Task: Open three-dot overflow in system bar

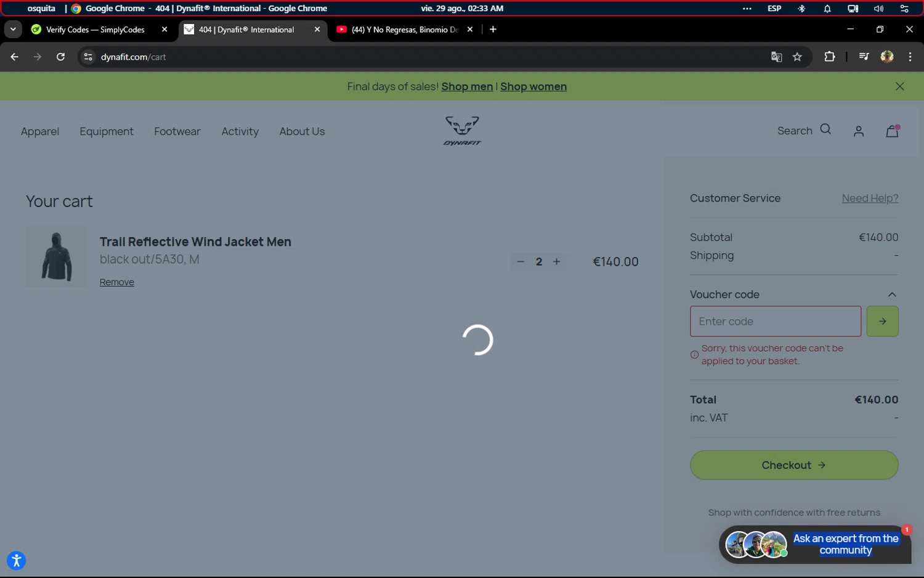Action: [747, 9]
